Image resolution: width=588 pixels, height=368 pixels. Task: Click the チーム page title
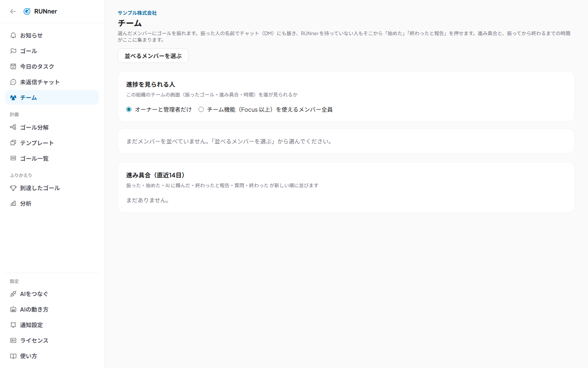point(130,23)
